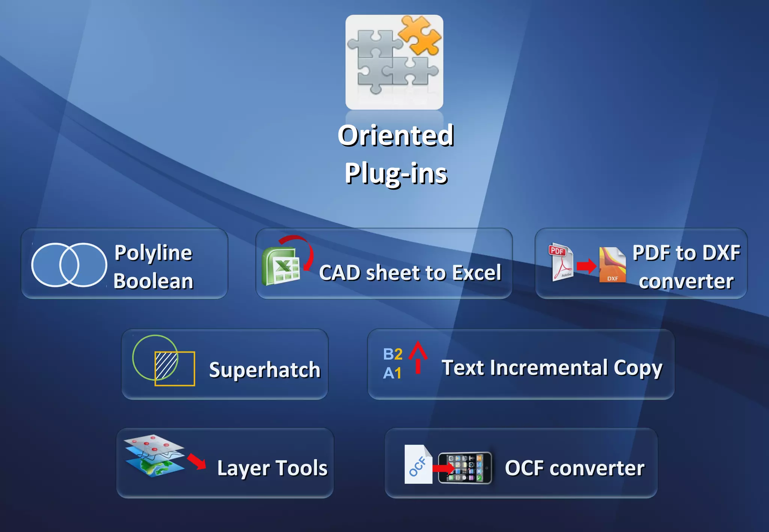Click the Excel spreadsheet icon
The width and height of the screenshot is (769, 532).
282,266
